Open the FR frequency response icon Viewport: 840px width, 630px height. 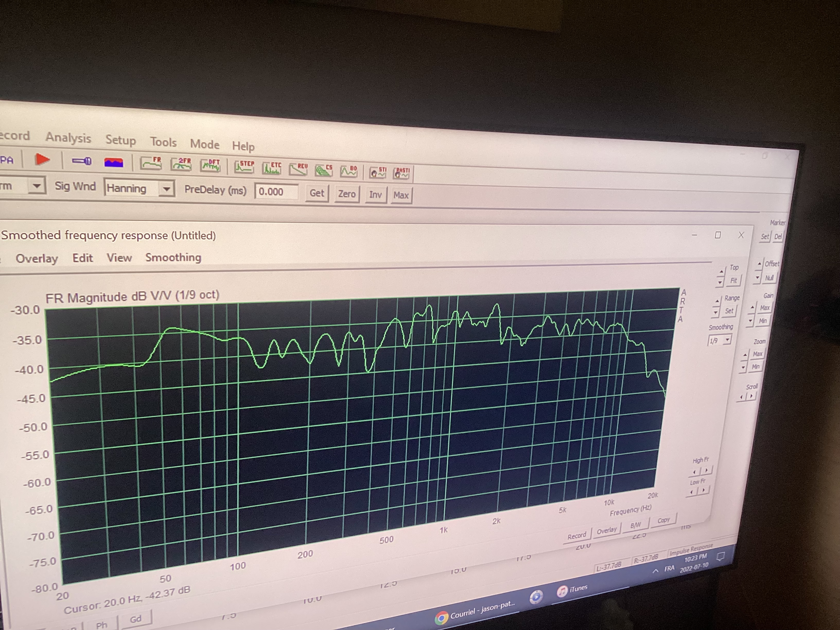tap(151, 163)
